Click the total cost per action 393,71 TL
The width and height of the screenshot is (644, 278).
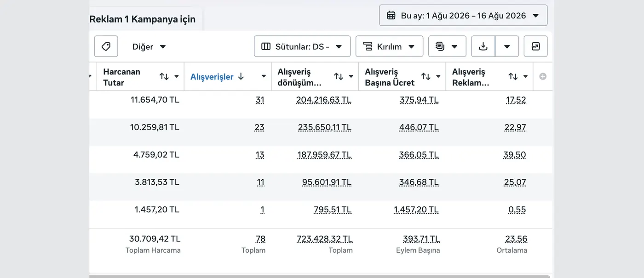tap(421, 239)
